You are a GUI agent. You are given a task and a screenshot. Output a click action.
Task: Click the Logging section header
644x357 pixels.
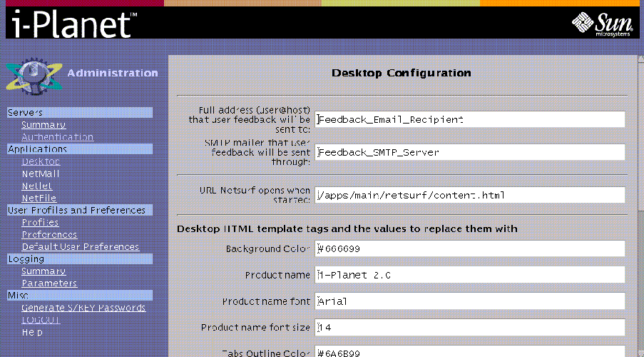pyautogui.click(x=80, y=258)
